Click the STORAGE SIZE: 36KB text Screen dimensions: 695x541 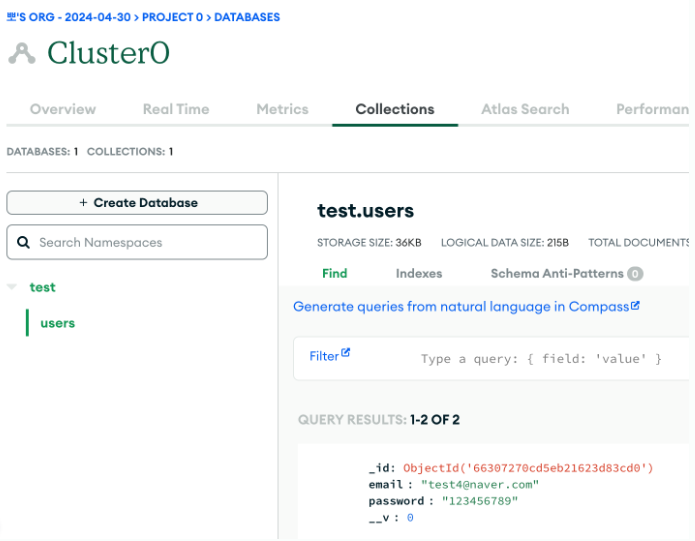click(x=369, y=243)
